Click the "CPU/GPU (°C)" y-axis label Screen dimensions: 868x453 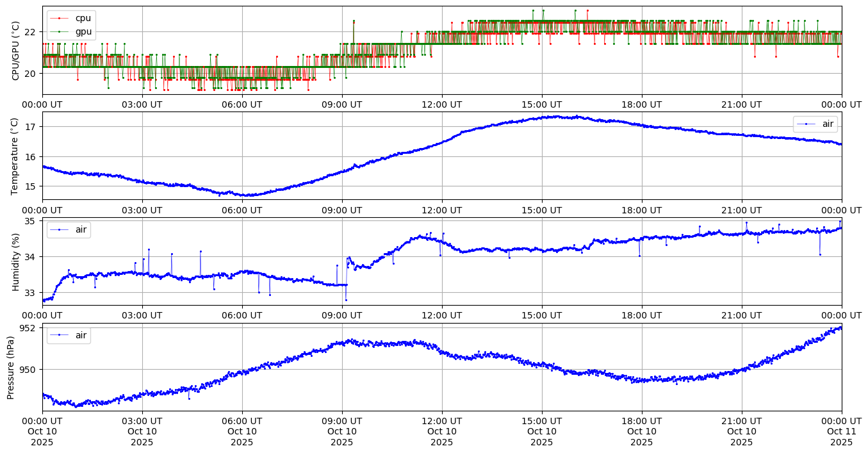16,51
